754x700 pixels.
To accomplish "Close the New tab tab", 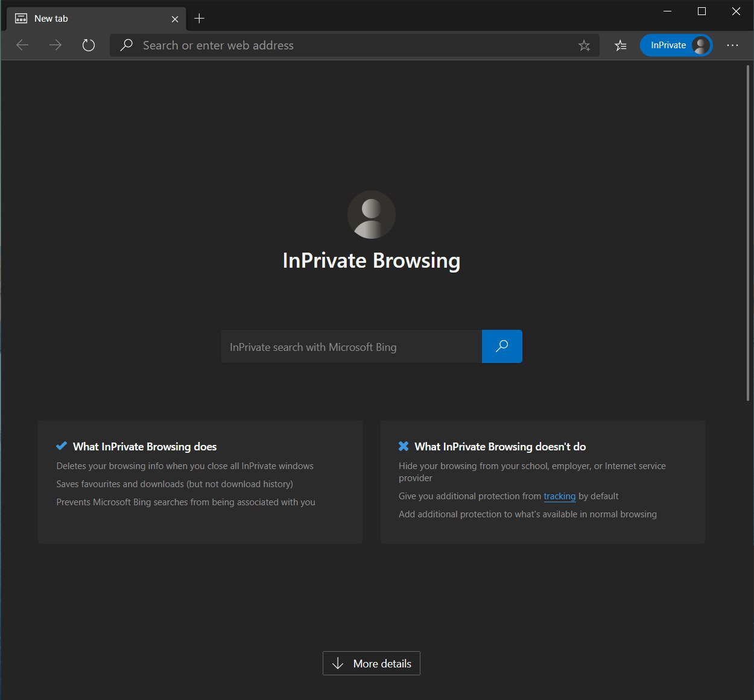I will pyautogui.click(x=175, y=19).
